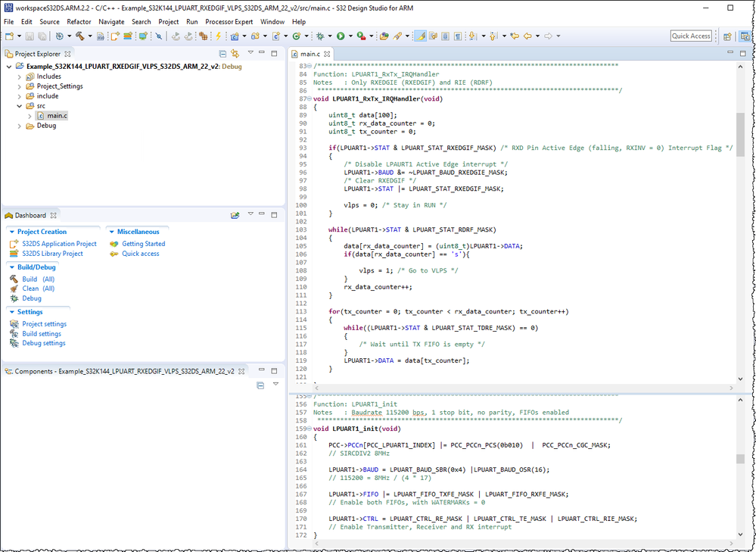Click the checkerboard toolbar icon before the lightning bolt
The image size is (756, 552).
[203, 36]
